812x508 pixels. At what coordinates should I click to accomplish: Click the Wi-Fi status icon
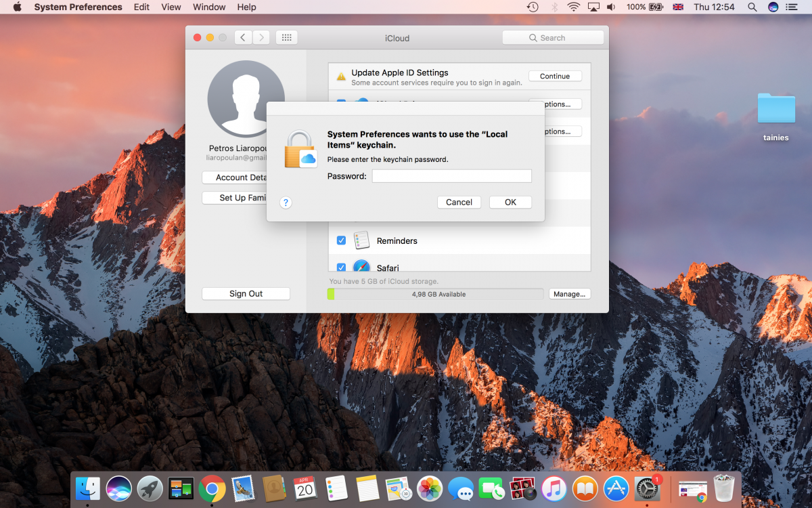pyautogui.click(x=574, y=7)
